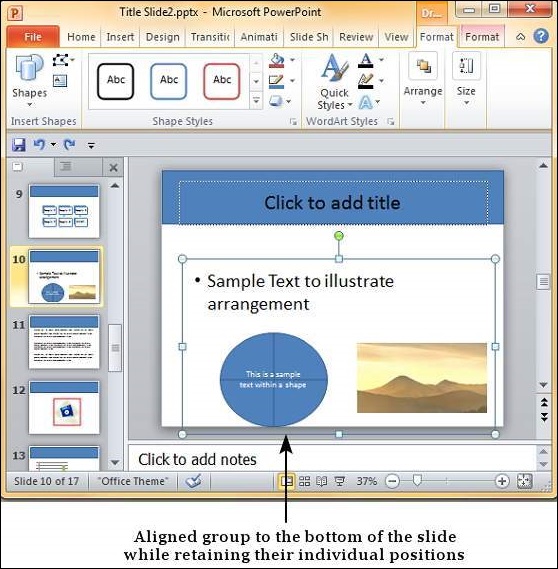Zoom out with the minus button
The height and width of the screenshot is (569, 558).
tap(392, 482)
